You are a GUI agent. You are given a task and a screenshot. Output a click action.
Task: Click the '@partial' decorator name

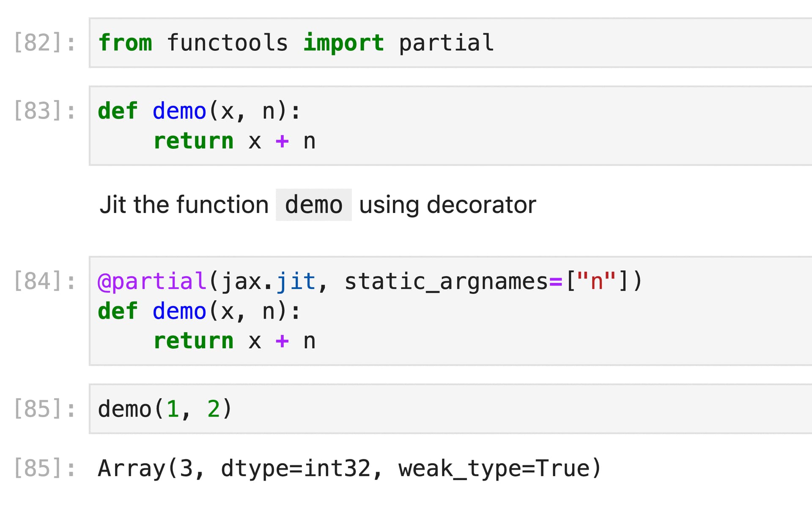click(152, 281)
